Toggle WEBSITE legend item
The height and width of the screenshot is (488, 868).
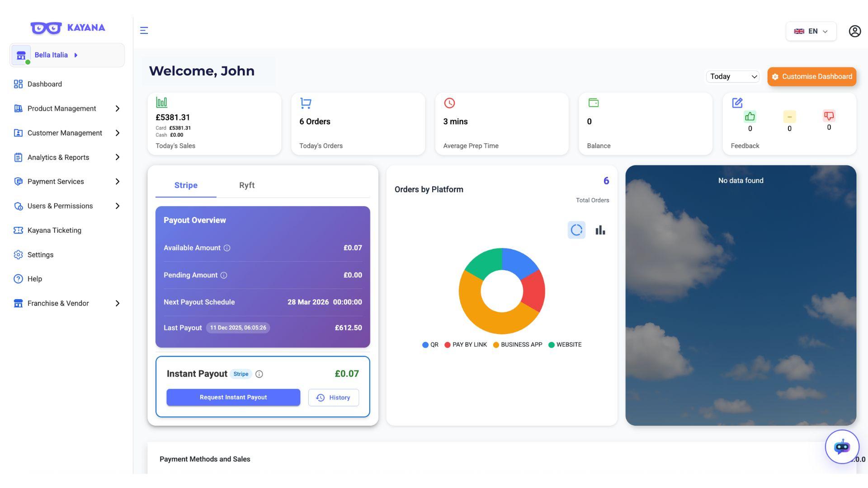coord(565,345)
